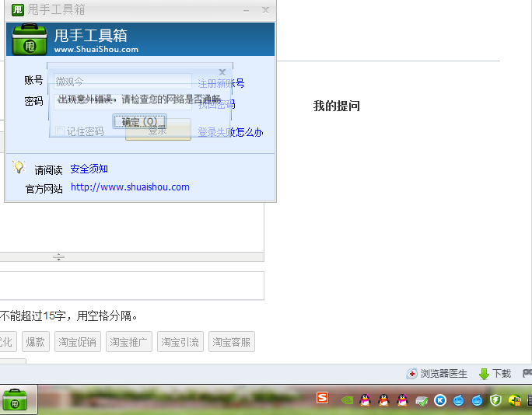The image size is (532, 415).
Task: Open Sogou input method tray icon
Action: tap(322, 397)
